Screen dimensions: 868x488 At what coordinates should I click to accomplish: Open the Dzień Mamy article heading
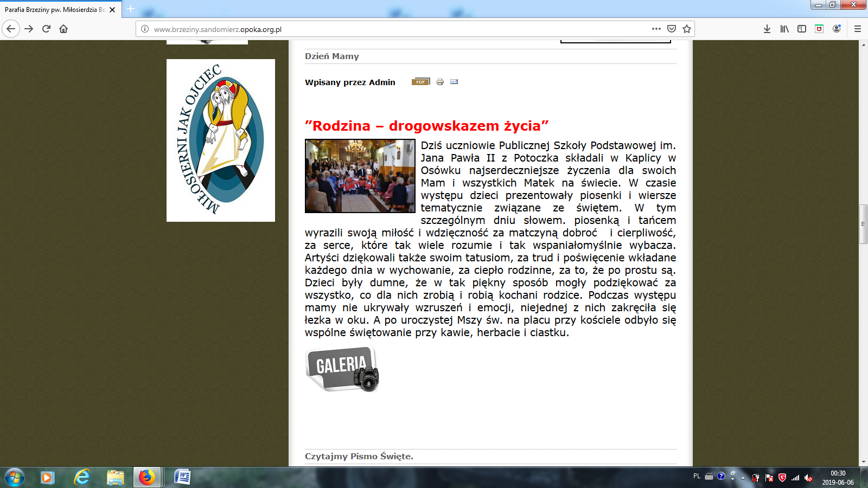(x=332, y=56)
